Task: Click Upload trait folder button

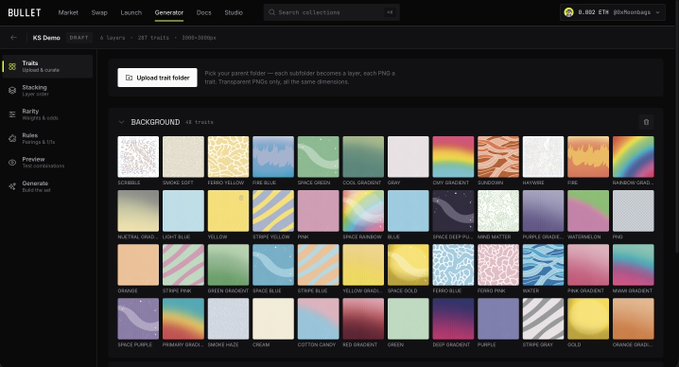Action: [x=157, y=77]
